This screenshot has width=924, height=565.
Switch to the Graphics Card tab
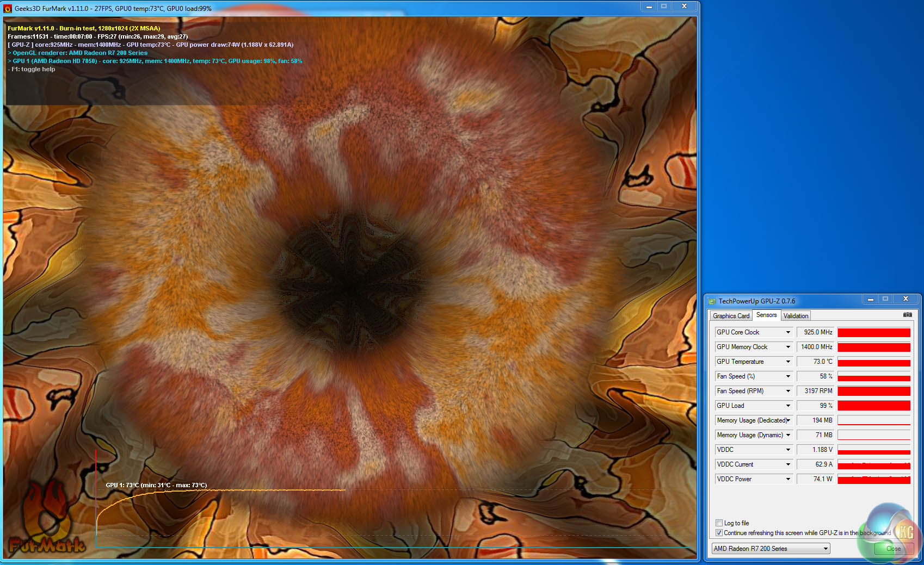731,316
